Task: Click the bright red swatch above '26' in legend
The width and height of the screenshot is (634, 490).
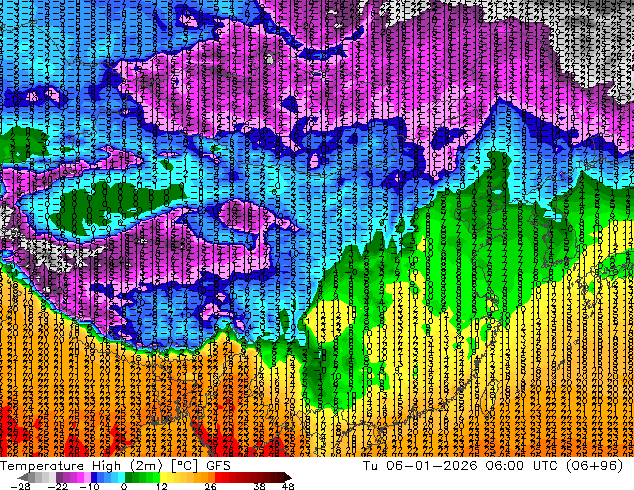Action: pos(218,477)
